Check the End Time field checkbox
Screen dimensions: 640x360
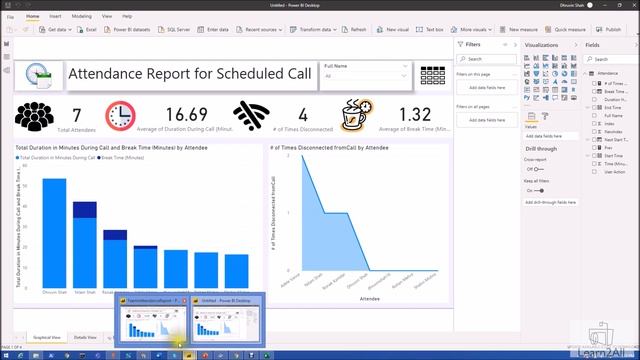point(594,107)
